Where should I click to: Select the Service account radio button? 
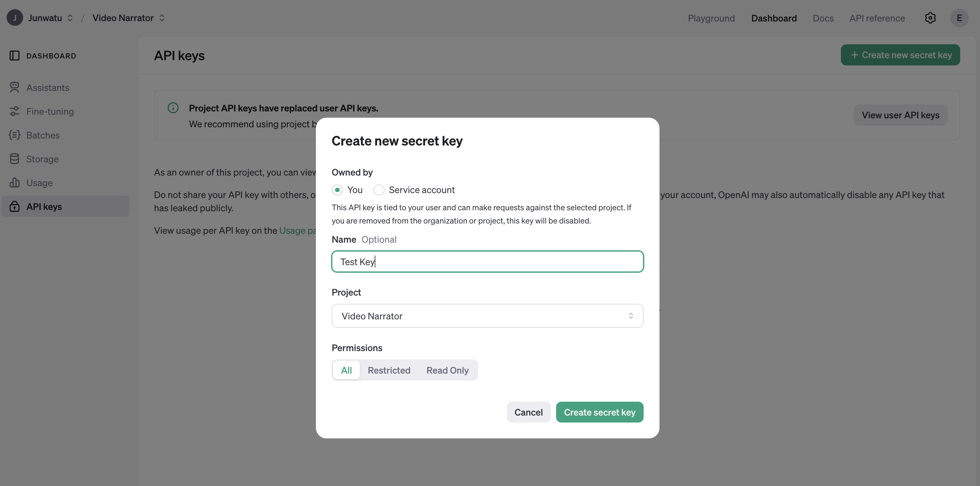pyautogui.click(x=379, y=190)
